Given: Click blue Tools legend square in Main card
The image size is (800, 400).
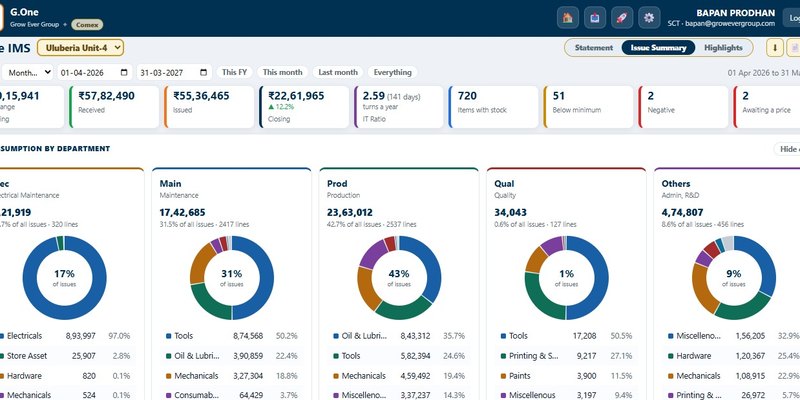Looking at the screenshot, I should pyautogui.click(x=168, y=336).
